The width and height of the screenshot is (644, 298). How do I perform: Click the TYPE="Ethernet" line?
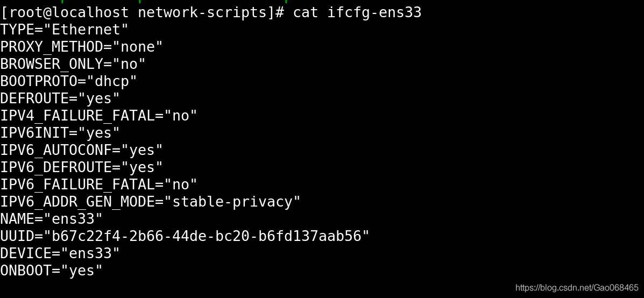click(64, 30)
